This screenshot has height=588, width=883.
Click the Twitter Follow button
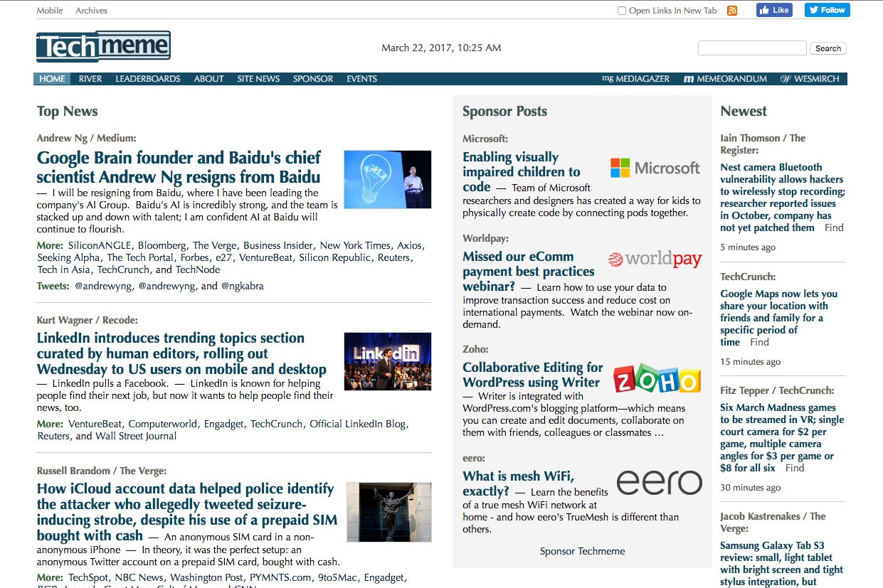point(827,10)
